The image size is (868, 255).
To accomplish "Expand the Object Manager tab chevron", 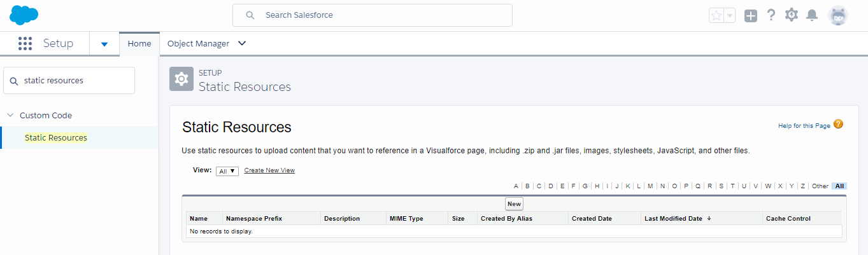I will pyautogui.click(x=241, y=44).
